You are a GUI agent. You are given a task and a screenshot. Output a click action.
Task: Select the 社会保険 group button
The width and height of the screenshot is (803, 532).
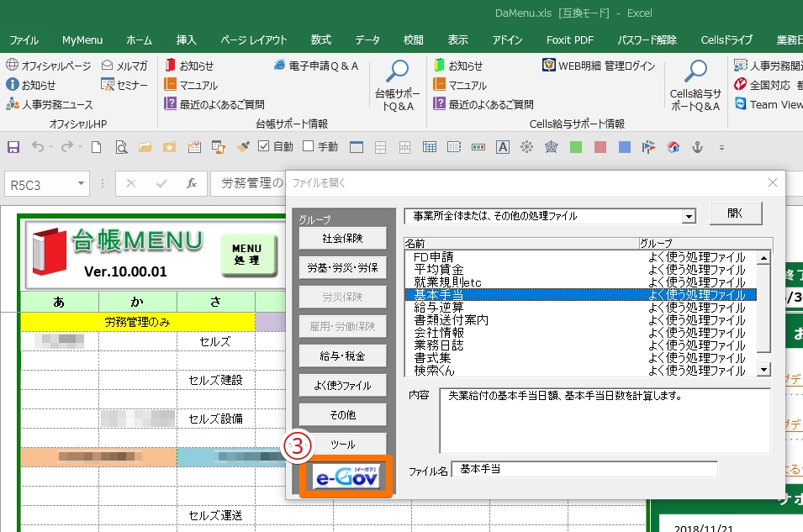[x=342, y=238]
